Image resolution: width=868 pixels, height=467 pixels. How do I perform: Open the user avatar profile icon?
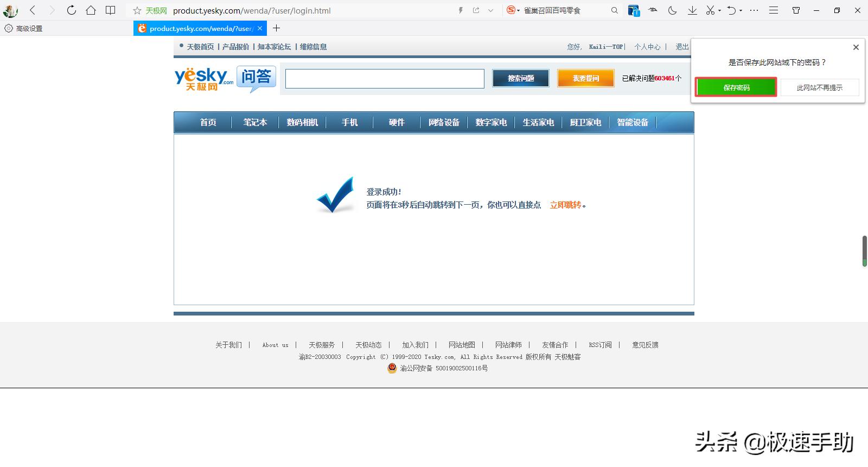10,10
